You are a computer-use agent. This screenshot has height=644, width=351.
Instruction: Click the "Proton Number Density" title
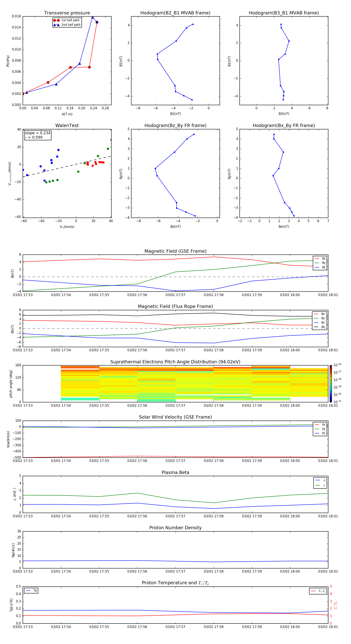(x=175, y=528)
